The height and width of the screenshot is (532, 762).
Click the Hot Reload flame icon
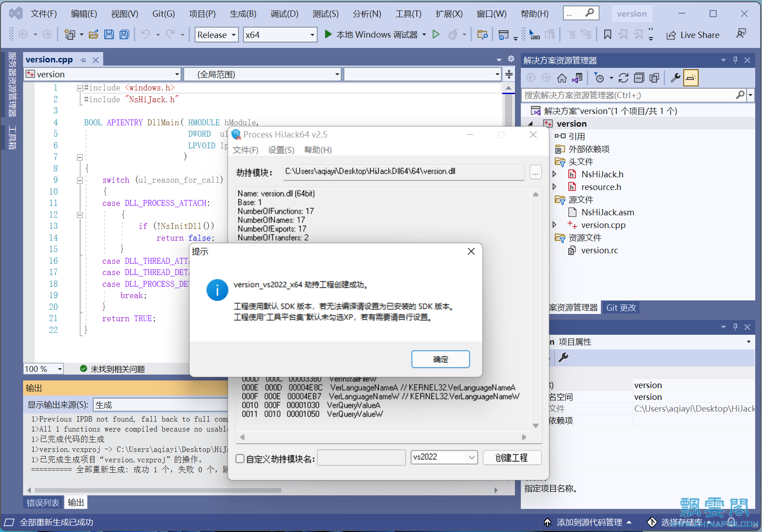tap(453, 34)
